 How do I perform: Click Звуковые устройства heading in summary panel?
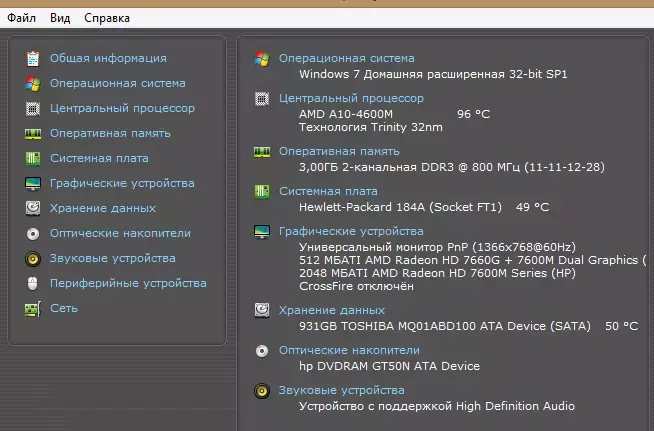point(342,390)
